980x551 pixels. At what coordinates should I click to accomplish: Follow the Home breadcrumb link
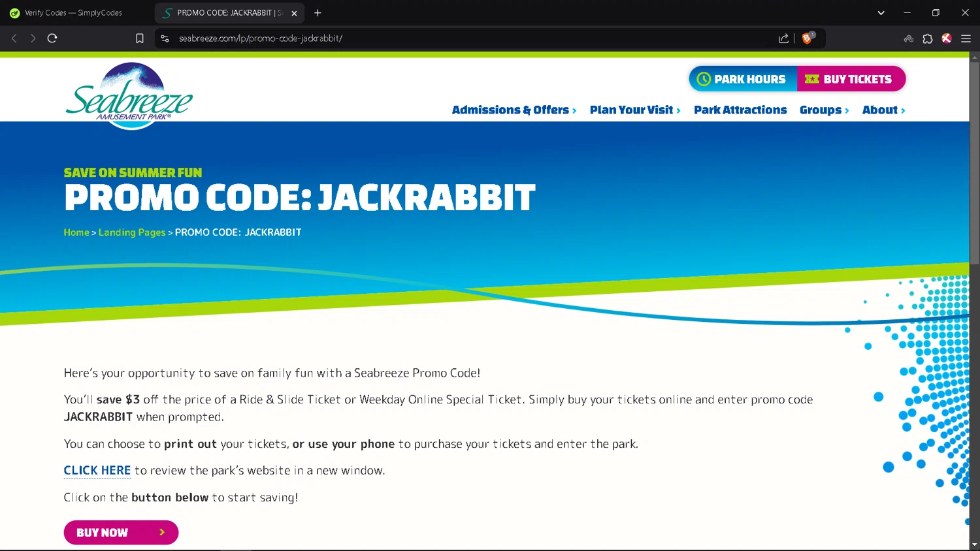click(76, 232)
